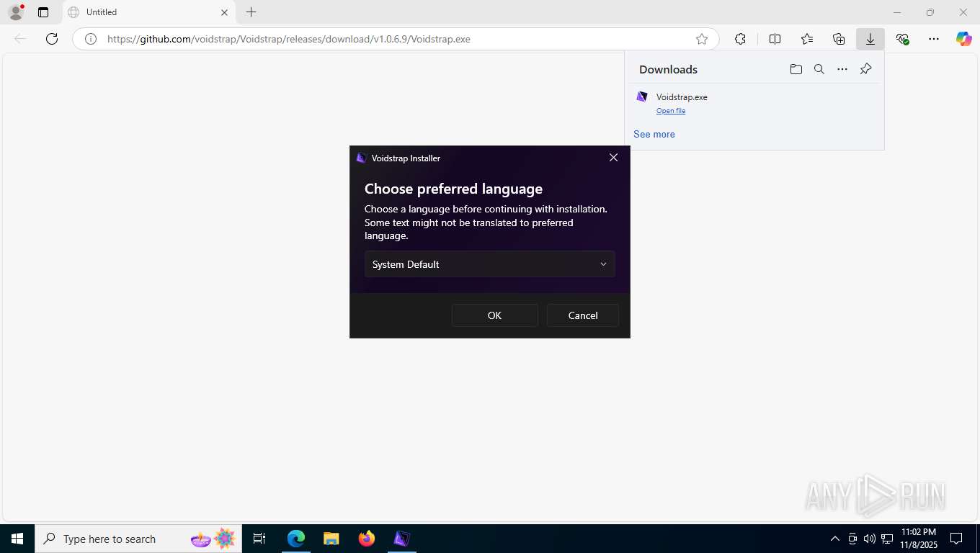Search downloads magnifier icon
The width and height of the screenshot is (980, 553).
(x=819, y=69)
